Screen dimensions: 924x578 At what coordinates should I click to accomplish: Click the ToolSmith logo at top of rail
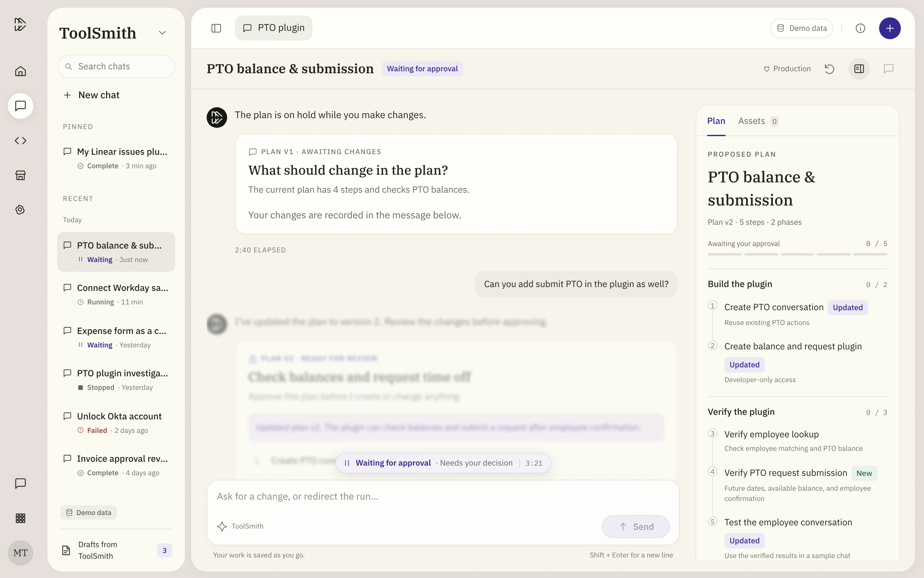pos(20,24)
